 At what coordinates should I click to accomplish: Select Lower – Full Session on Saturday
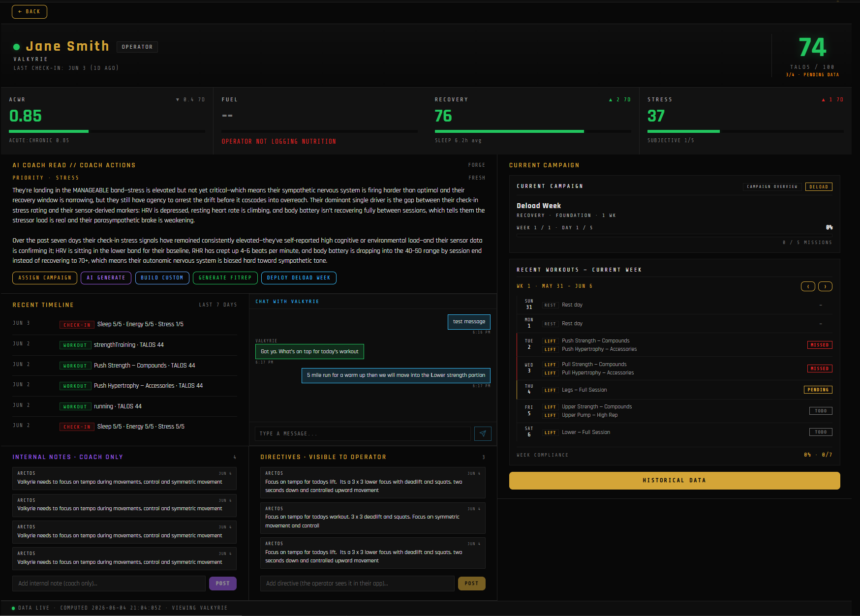point(585,432)
